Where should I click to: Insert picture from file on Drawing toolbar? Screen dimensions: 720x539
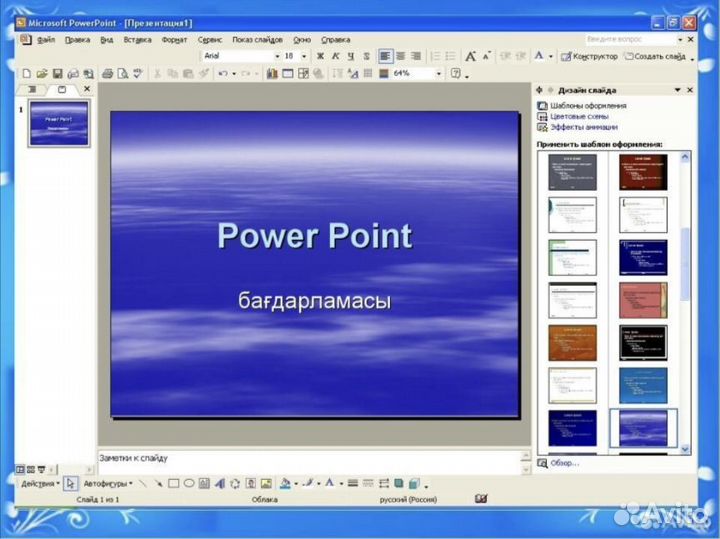point(266,483)
